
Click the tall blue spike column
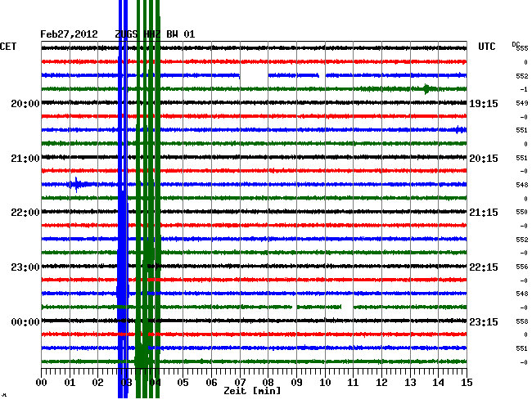[x=123, y=199]
